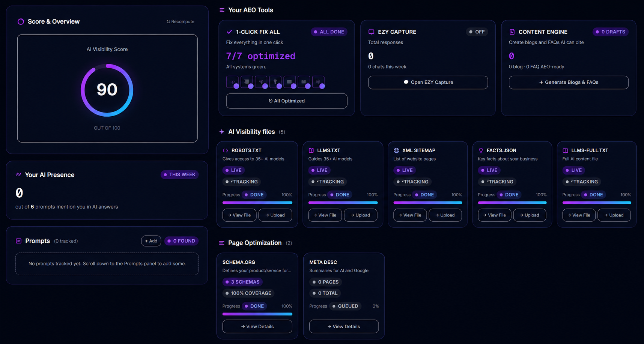This screenshot has width=644, height=344.
Task: View Details for SCHEMA.ORG
Action: pyautogui.click(x=257, y=326)
